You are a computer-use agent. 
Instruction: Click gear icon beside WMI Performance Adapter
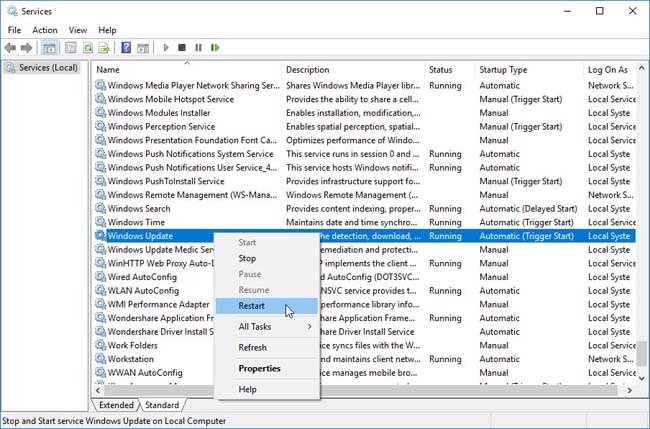[x=100, y=304]
